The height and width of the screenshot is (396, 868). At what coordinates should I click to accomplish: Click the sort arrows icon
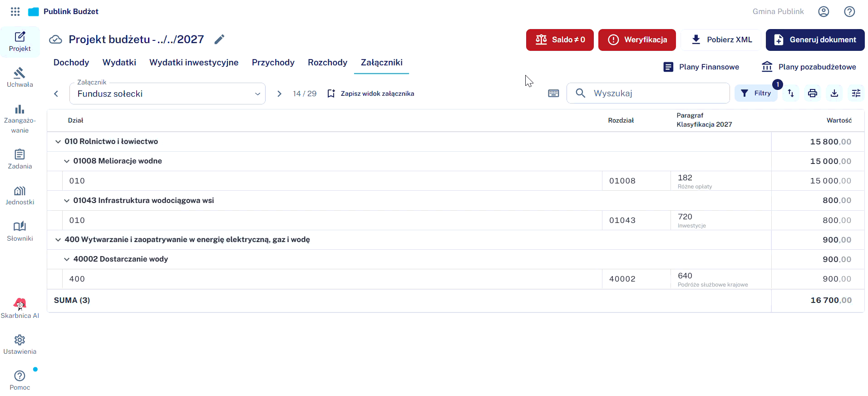coord(791,93)
